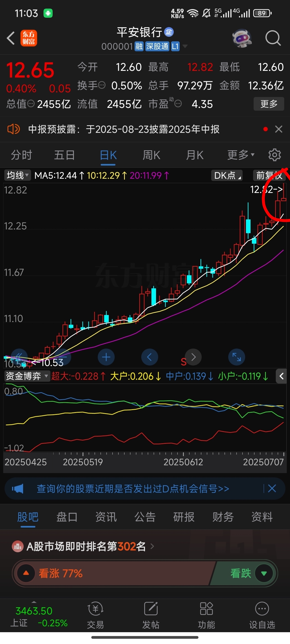Tap 超大:-0.228 fund flow value
The image size is (290, 644).
click(x=78, y=376)
